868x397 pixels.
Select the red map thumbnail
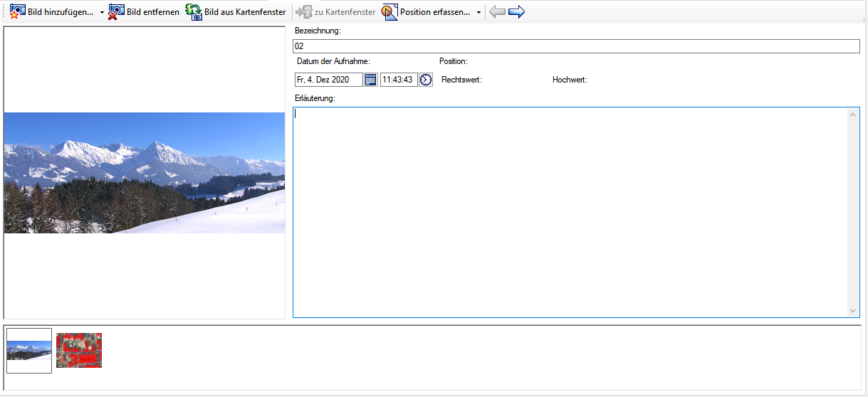(79, 350)
